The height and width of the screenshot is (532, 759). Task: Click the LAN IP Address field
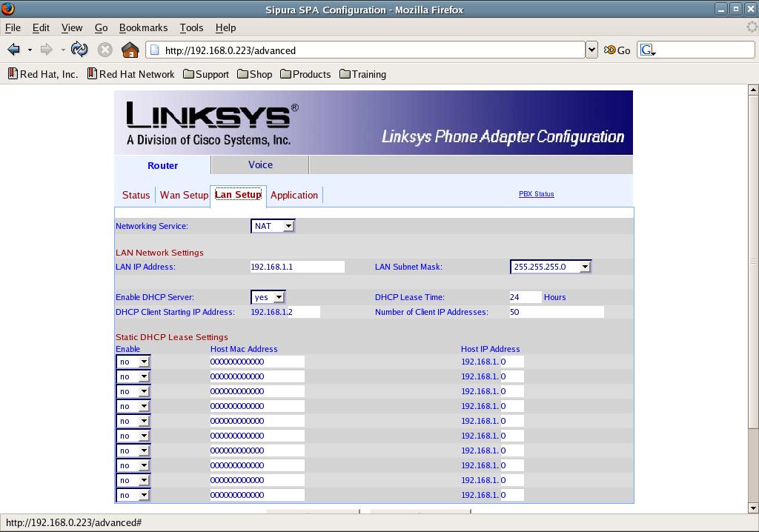(297, 267)
